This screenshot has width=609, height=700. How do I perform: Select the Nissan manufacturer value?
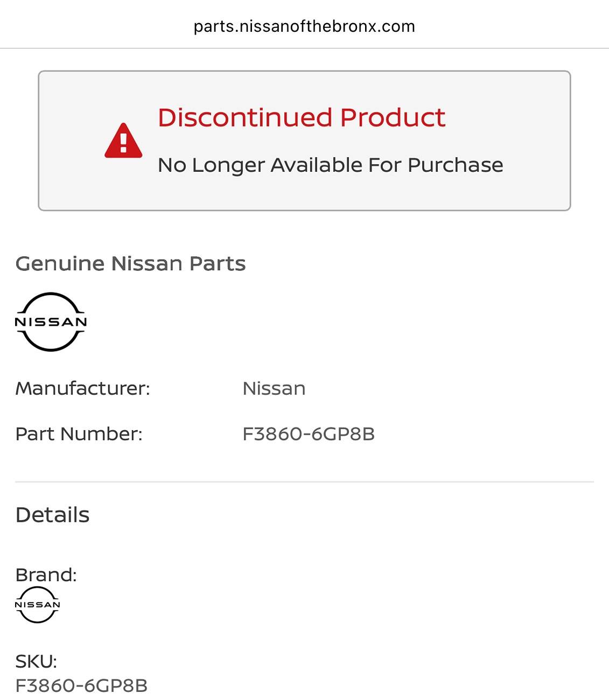tap(274, 388)
